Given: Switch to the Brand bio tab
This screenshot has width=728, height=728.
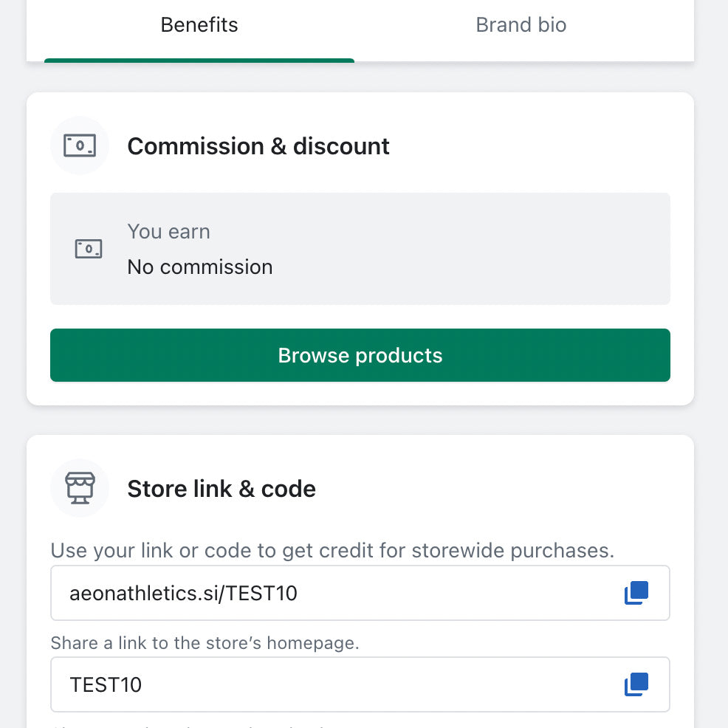Looking at the screenshot, I should tap(521, 25).
